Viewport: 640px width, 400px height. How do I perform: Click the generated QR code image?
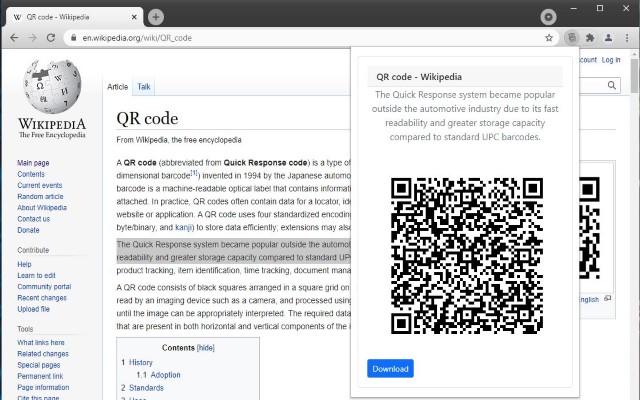tap(467, 256)
